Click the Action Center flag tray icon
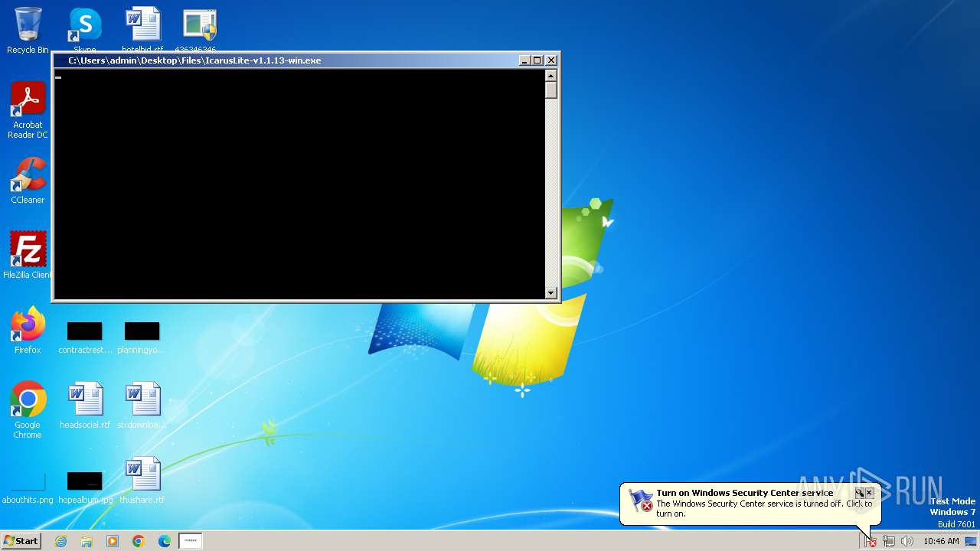Image resolution: width=980 pixels, height=551 pixels. pyautogui.click(x=871, y=541)
